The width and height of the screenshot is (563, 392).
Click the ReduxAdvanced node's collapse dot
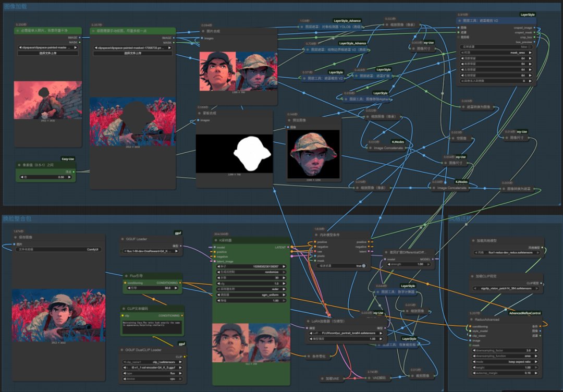[471, 320]
